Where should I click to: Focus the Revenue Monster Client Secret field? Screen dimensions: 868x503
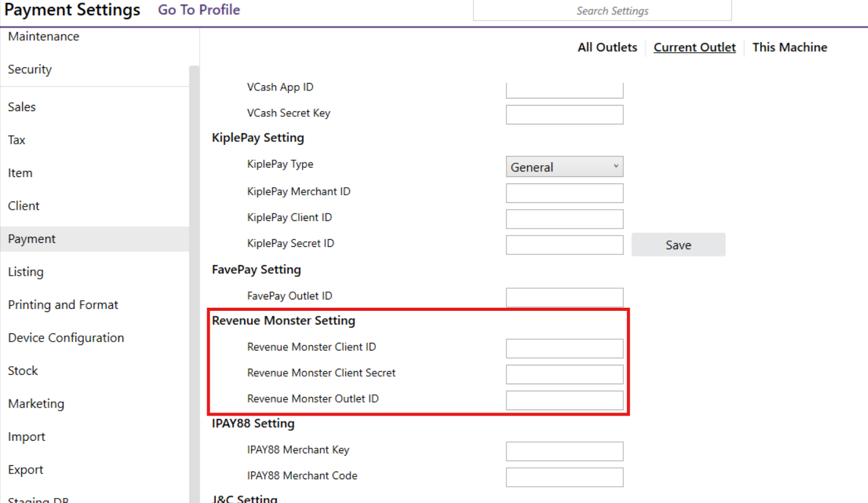pyautogui.click(x=564, y=374)
